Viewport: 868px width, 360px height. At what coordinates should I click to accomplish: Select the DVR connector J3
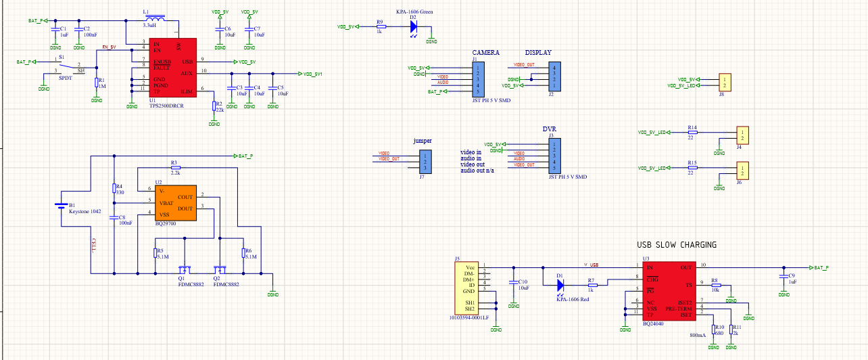(553, 156)
